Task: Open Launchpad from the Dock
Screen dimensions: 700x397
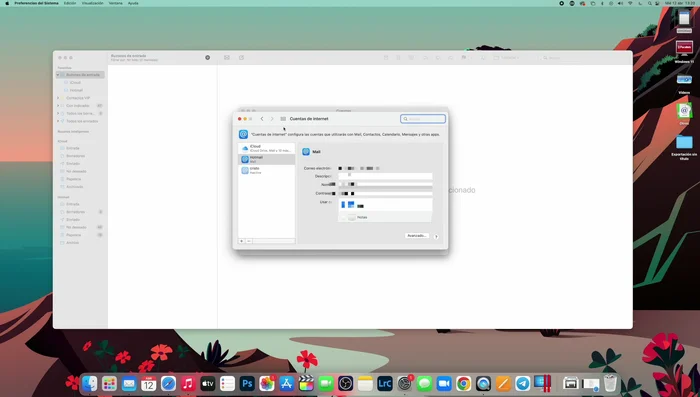Action: pyautogui.click(x=109, y=384)
